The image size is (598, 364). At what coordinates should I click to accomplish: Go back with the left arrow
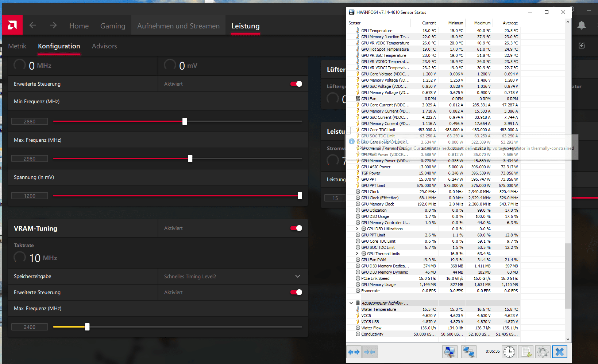pyautogui.click(x=32, y=25)
